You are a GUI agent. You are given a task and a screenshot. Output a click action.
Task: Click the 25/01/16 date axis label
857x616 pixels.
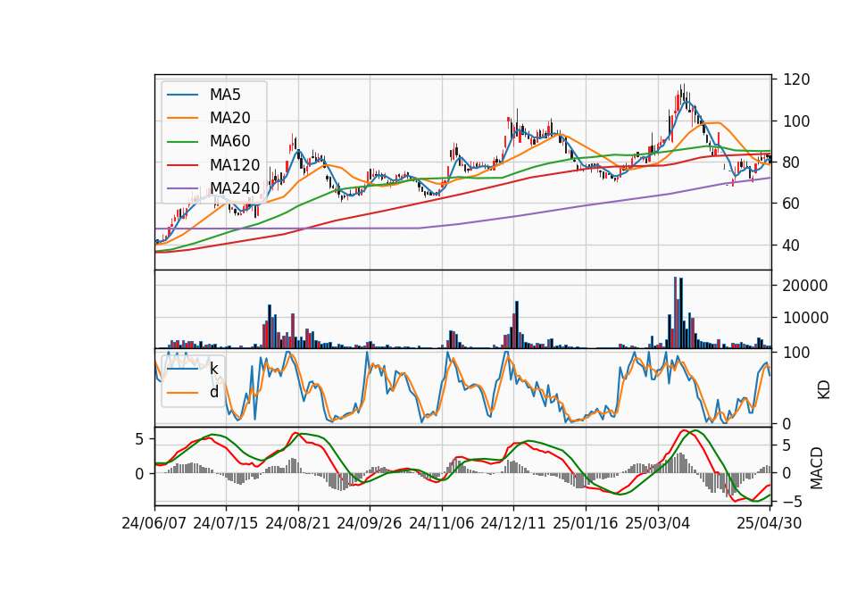coord(586,524)
